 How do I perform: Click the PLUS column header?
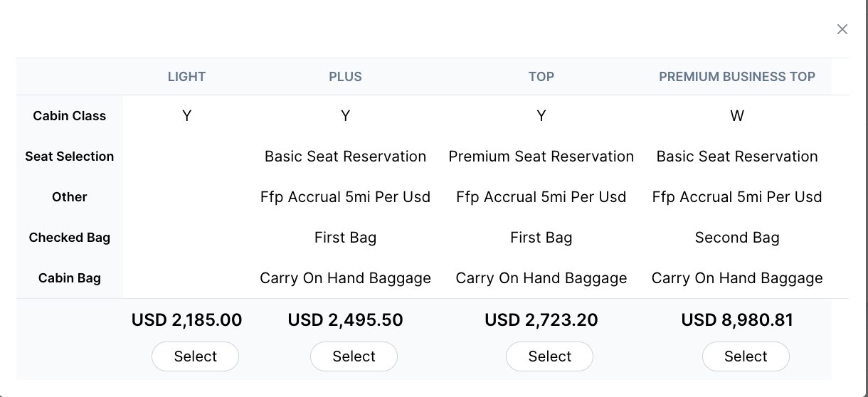point(345,77)
